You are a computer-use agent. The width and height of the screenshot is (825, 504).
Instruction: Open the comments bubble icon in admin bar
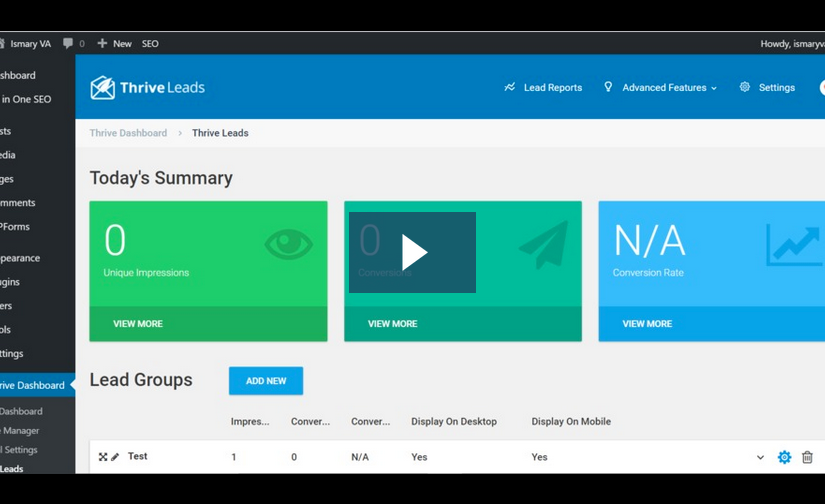click(x=68, y=43)
